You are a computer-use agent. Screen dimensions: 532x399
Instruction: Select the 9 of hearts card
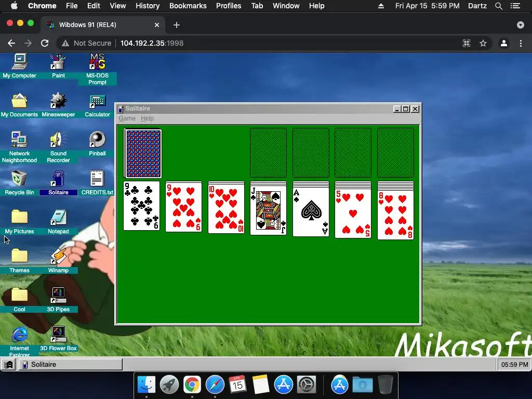coord(183,207)
